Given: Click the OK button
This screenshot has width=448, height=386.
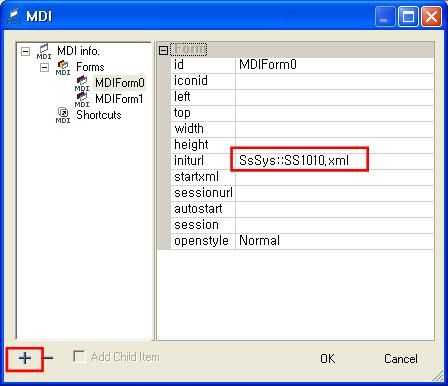Looking at the screenshot, I should click(x=327, y=359).
